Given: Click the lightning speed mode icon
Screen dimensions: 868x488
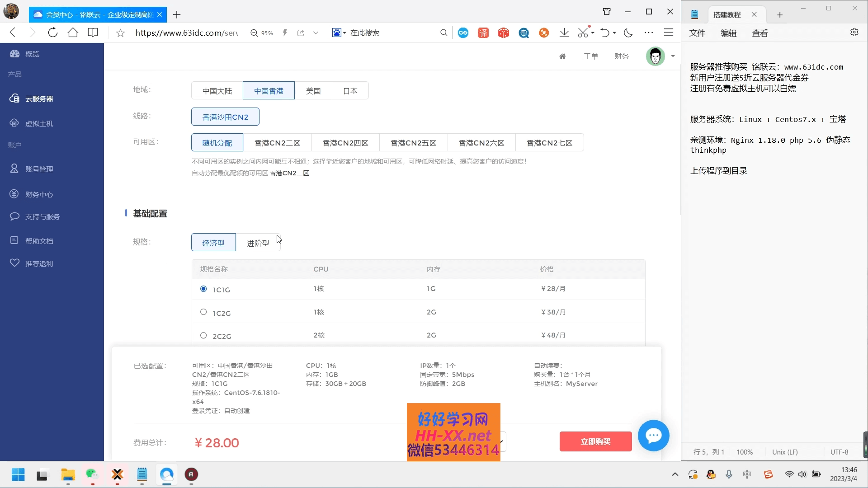Looking at the screenshot, I should pos(285,33).
